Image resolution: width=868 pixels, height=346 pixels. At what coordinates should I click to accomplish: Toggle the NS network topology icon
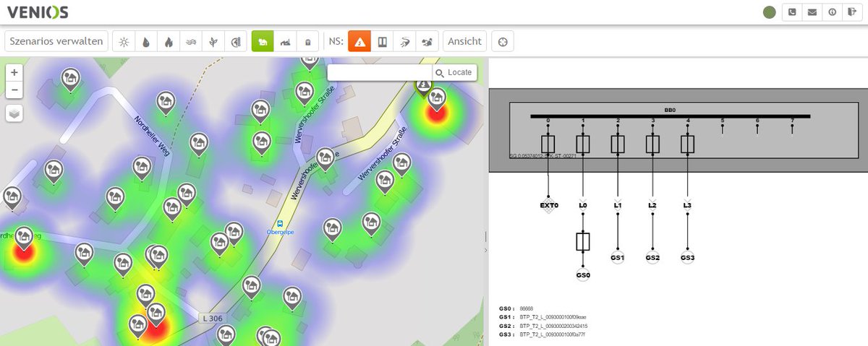pos(427,41)
